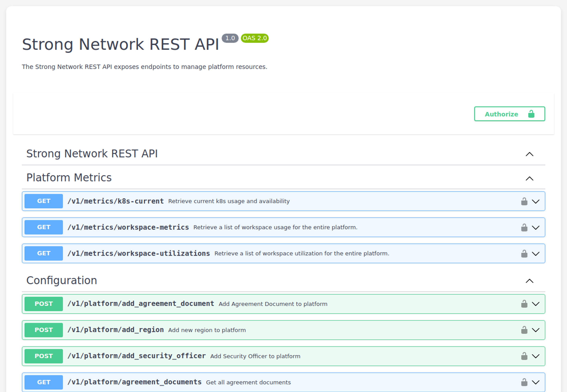Click the OAS 2.0 badge
Screen dimensions: 567x392
pos(255,38)
